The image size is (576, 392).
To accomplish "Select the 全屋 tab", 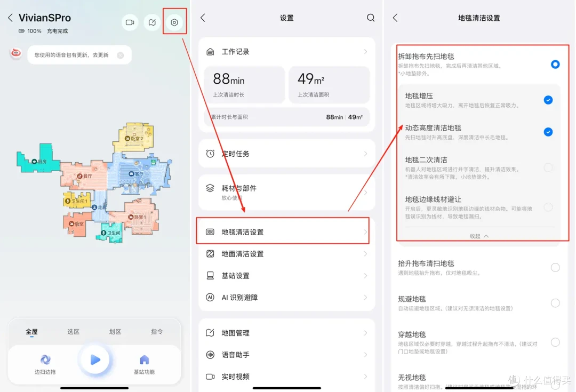I will (x=31, y=332).
